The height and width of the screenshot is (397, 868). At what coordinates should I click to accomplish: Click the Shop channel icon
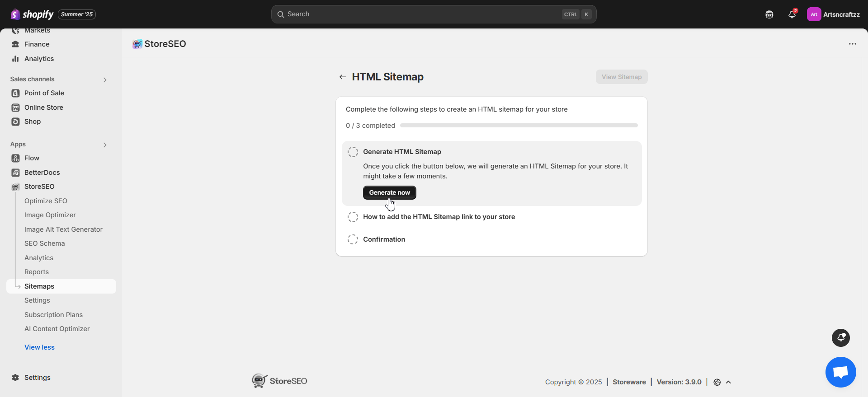coord(15,121)
